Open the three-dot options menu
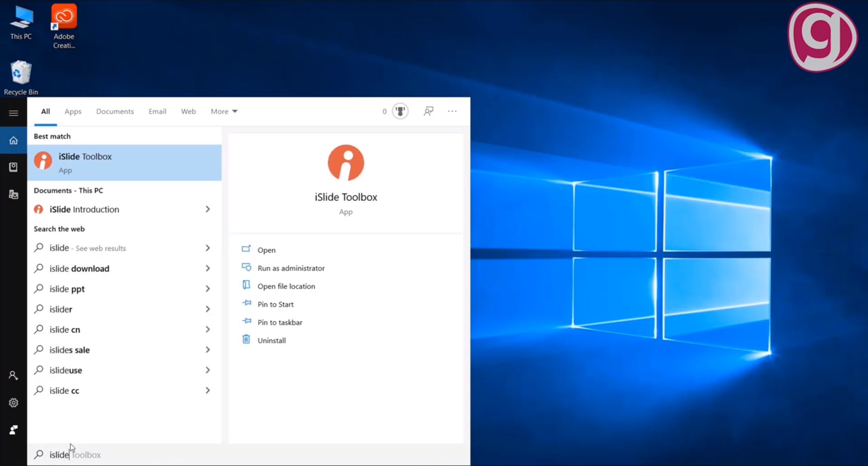868x466 pixels. click(x=452, y=111)
